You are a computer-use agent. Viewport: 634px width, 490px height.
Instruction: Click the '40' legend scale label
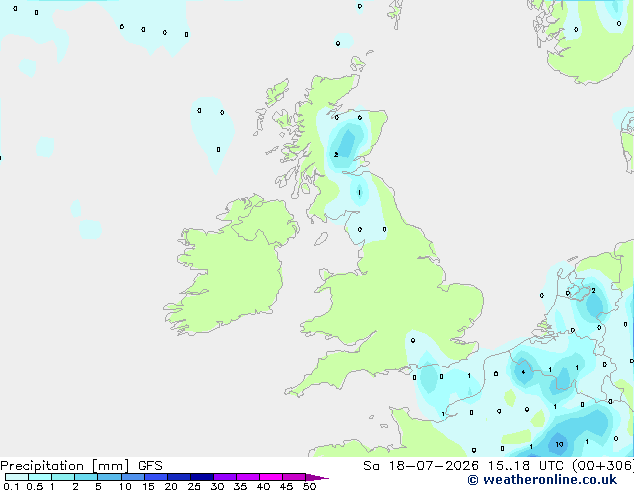263,486
